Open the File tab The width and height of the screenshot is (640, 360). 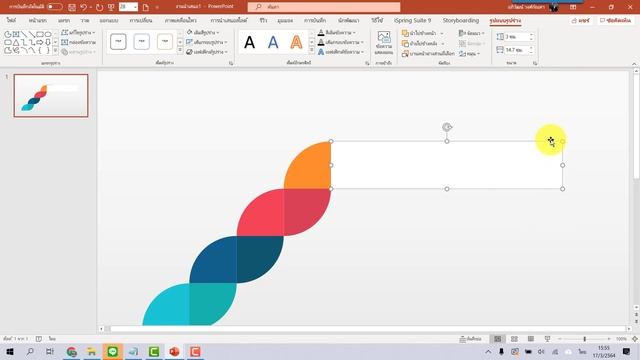(x=11, y=20)
